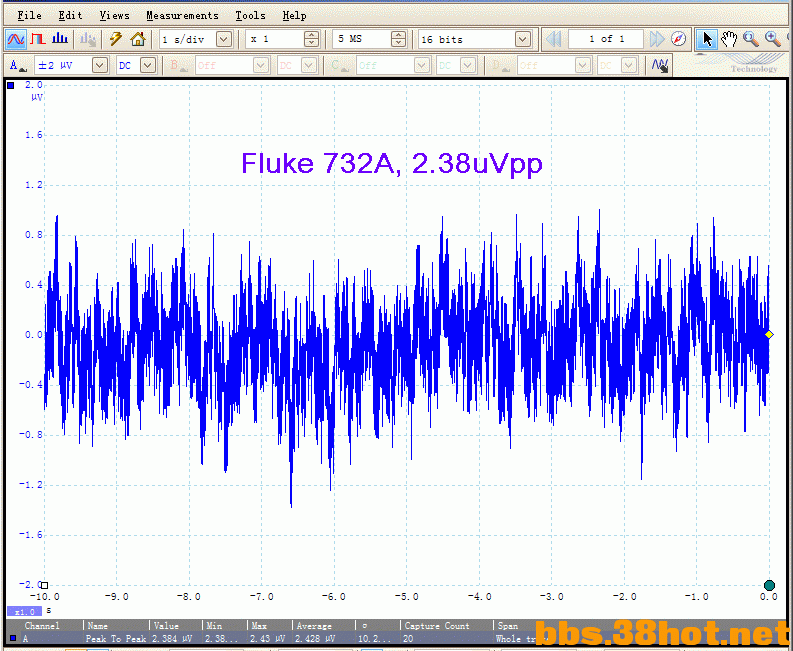Open the ±2 µV input range dropdown
Image resolution: width=793 pixels, height=651 pixels.
coord(99,65)
